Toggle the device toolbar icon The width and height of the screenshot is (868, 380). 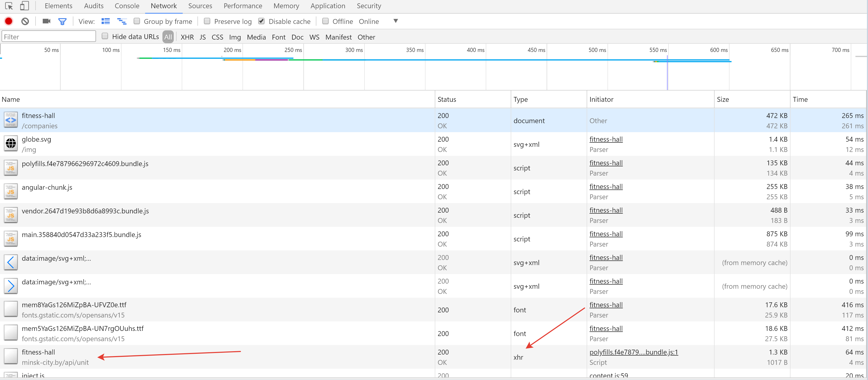24,6
